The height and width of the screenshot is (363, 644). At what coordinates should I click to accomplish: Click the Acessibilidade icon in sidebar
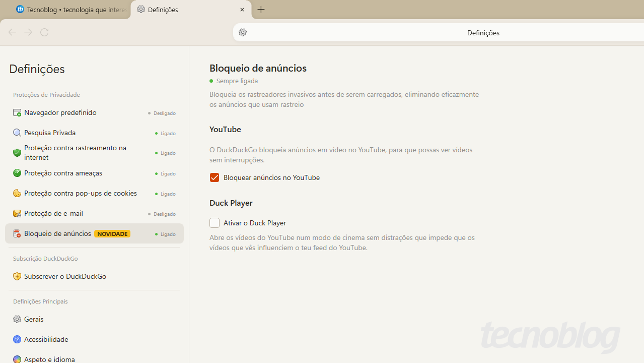pos(17,339)
